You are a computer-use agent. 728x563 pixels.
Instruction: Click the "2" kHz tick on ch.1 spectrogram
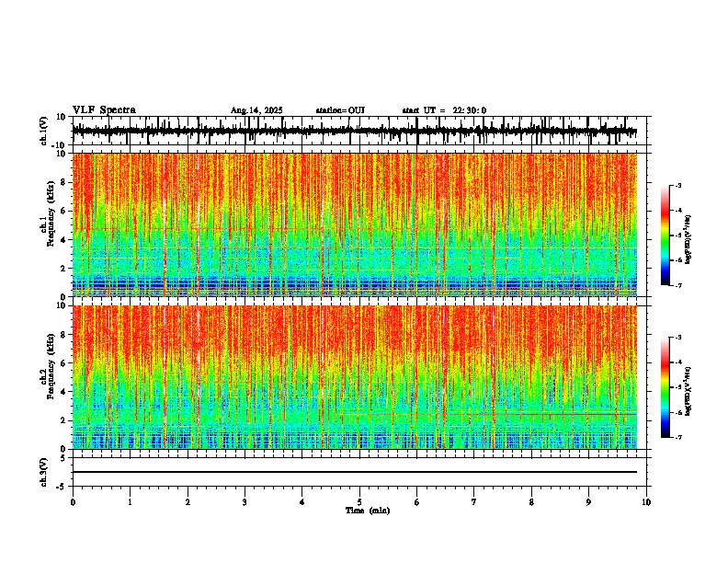pyautogui.click(x=64, y=268)
